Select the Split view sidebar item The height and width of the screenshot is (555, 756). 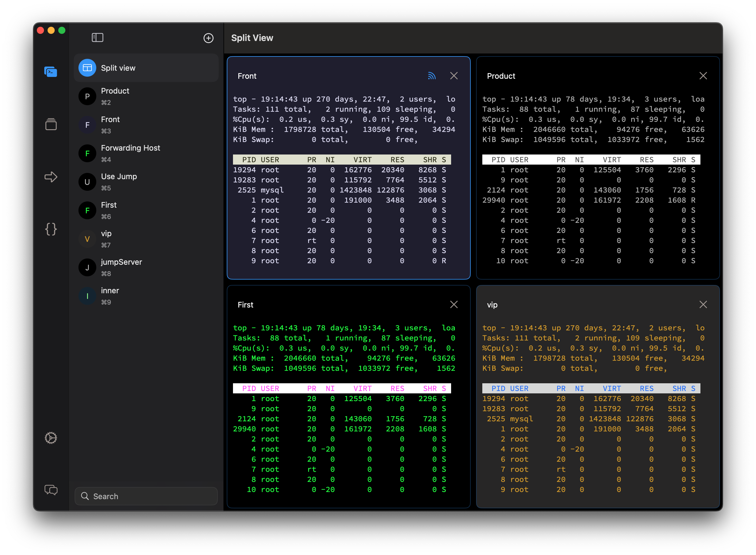[146, 68]
